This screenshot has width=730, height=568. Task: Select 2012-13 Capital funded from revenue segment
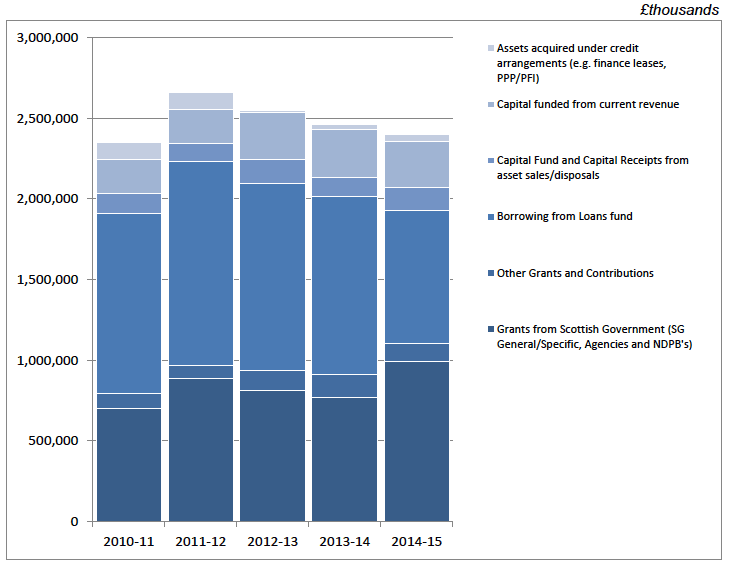pos(272,136)
